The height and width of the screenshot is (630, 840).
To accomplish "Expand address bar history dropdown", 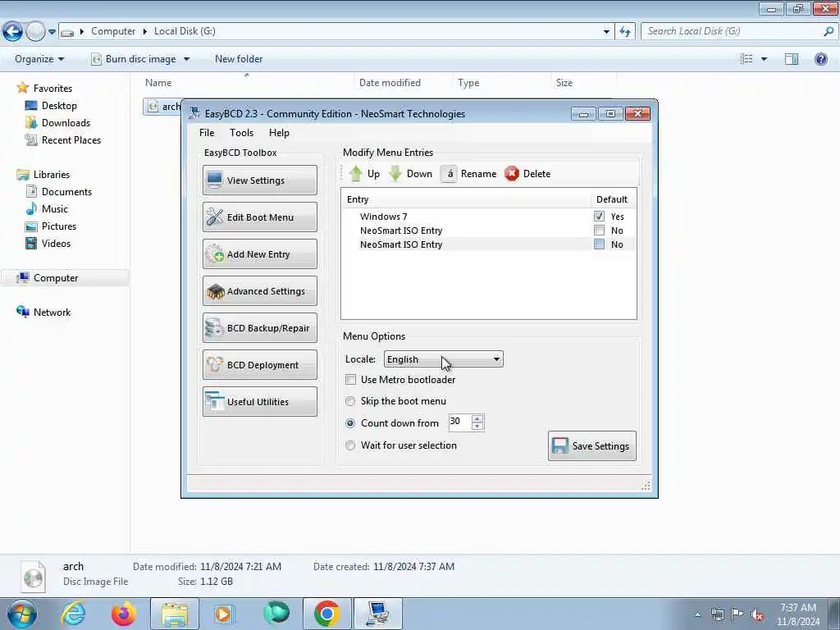I will 606,32.
